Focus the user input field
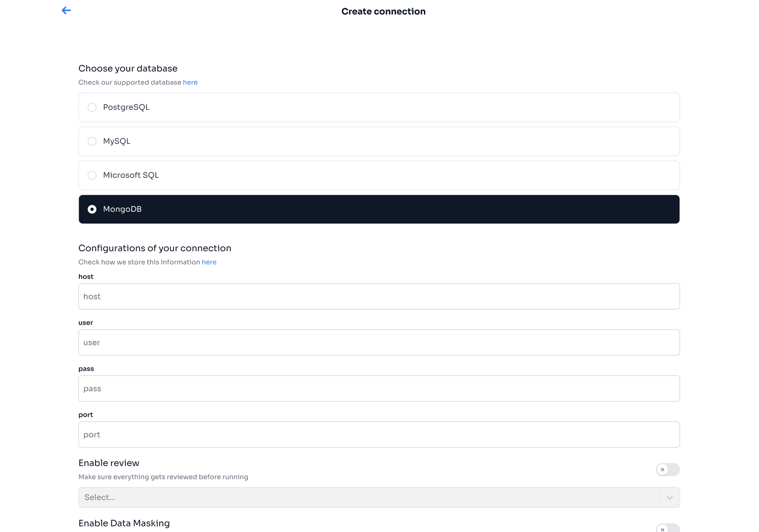 [379, 342]
